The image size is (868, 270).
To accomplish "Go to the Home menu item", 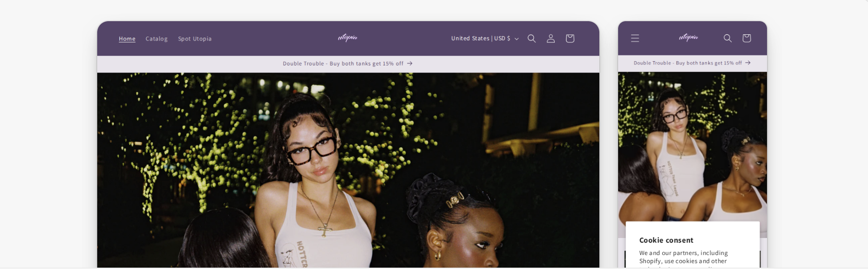I will 127,39.
